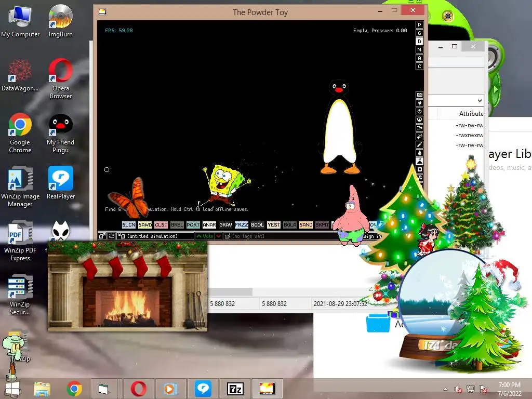Click the 2021-08-29 23:07:52 date cell
Viewport: 532px width, 399px height.
pyautogui.click(x=340, y=303)
